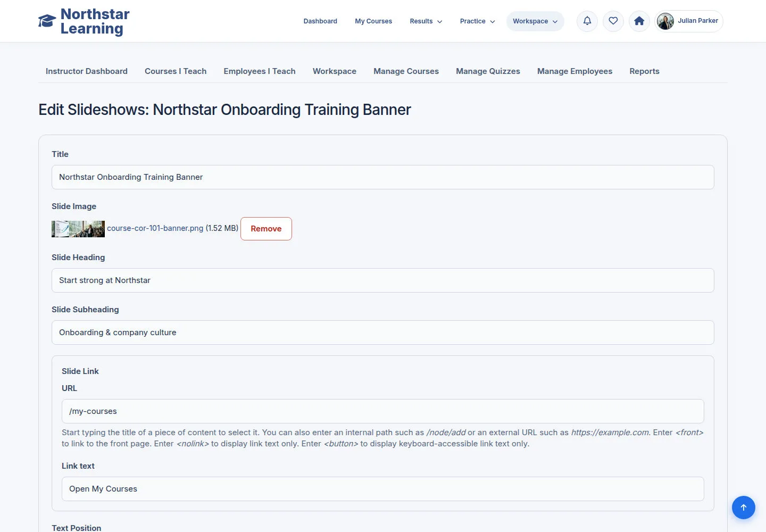This screenshot has height=532, width=766.
Task: Switch to the Manage Employees tab
Action: coord(574,71)
